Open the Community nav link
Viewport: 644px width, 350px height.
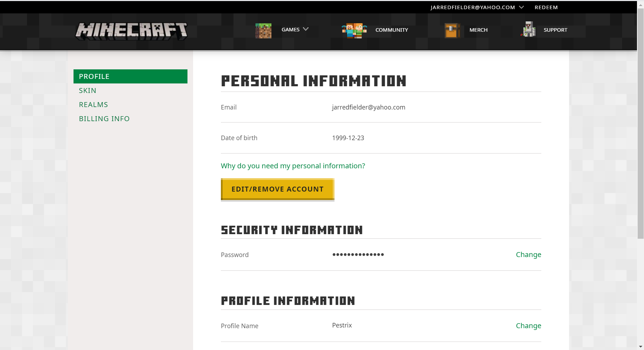pyautogui.click(x=391, y=30)
